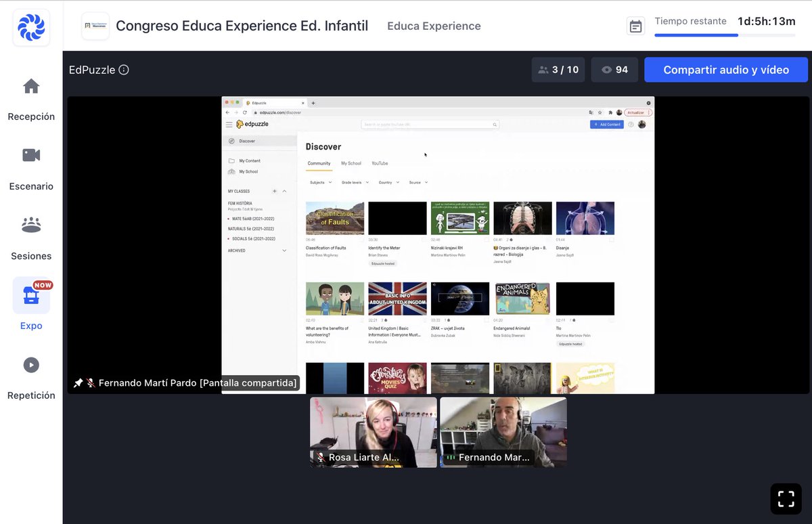
Task: Tick the Classification of Faults checkbox
Action: pyautogui.click(x=362, y=240)
